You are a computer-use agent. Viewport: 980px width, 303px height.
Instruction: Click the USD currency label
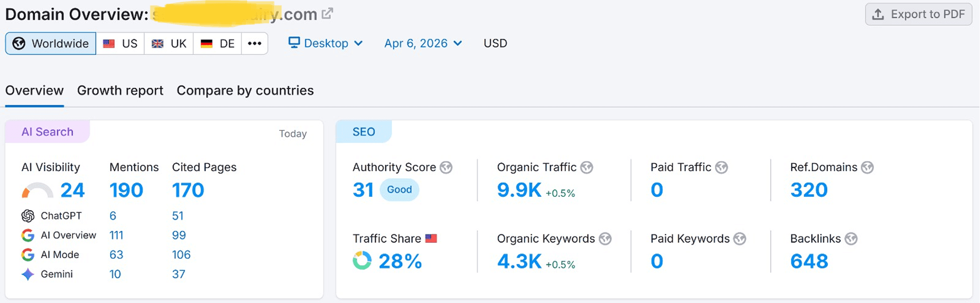(495, 44)
